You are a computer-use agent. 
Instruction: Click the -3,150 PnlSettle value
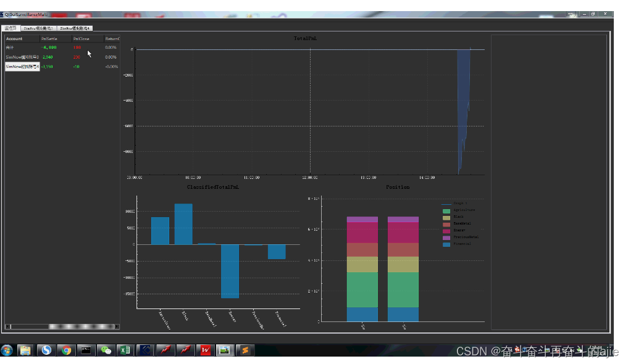pos(48,67)
